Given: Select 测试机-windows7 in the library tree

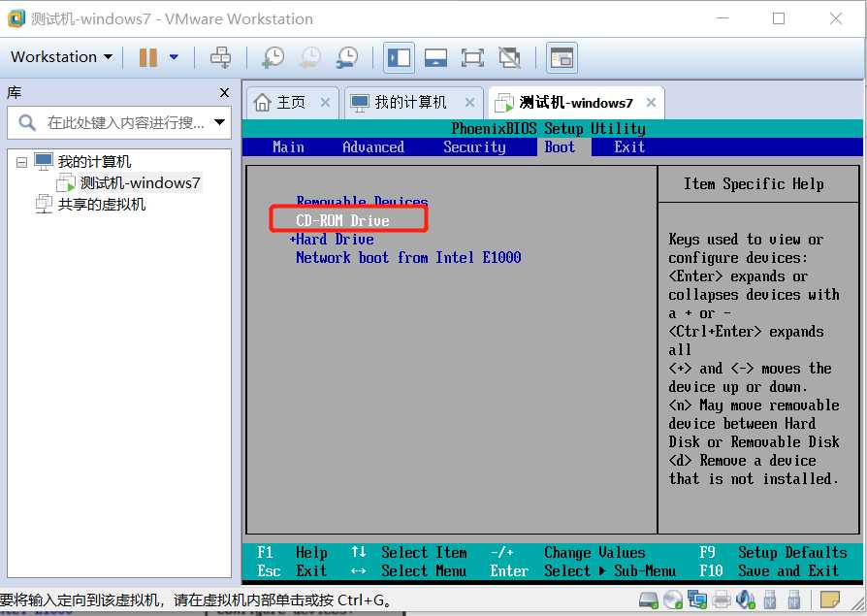Looking at the screenshot, I should (x=140, y=182).
